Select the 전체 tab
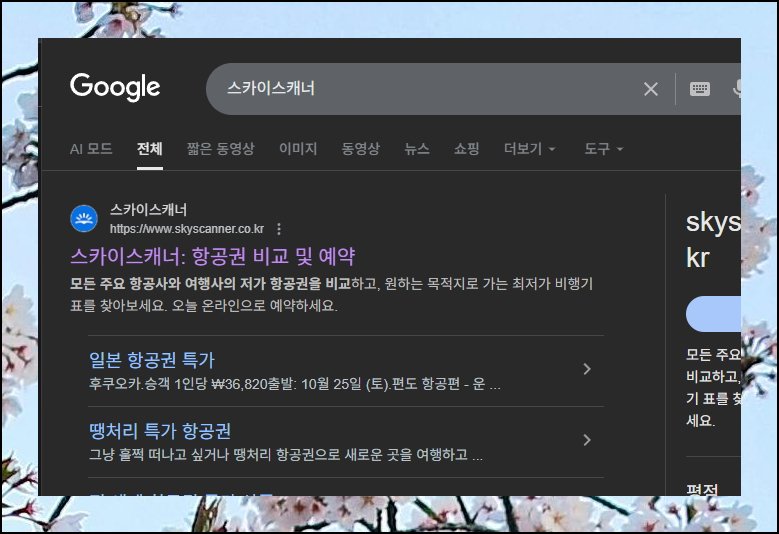This screenshot has width=779, height=534. (x=150, y=149)
